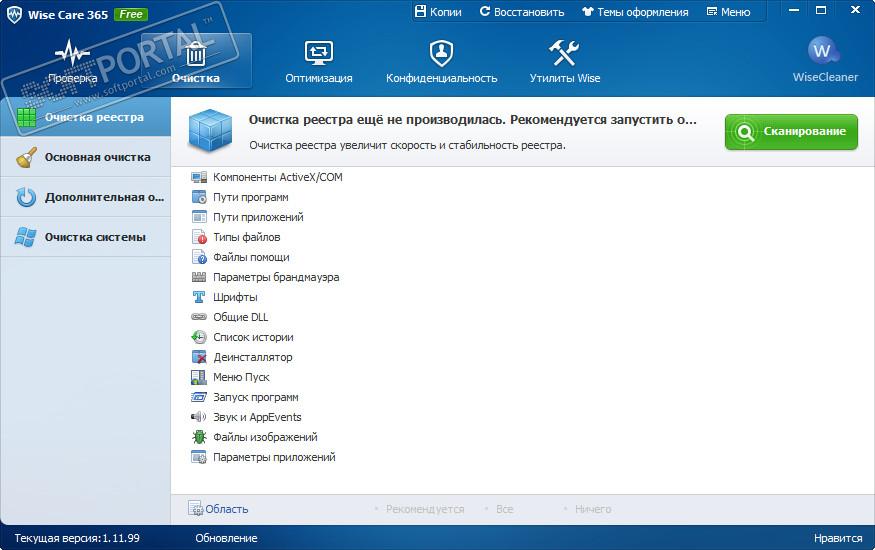Click the WiseCleaner avatar icon
This screenshot has width=875, height=550.
[x=823, y=51]
